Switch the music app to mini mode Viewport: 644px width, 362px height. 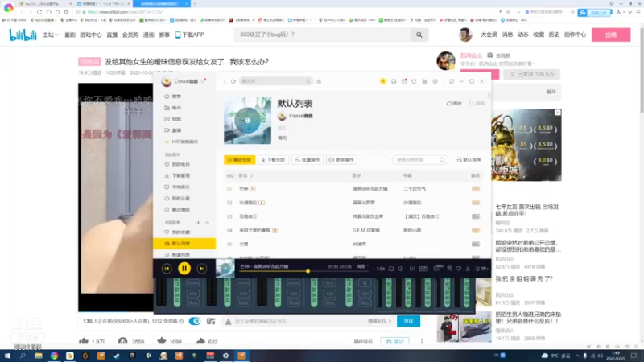(452, 81)
